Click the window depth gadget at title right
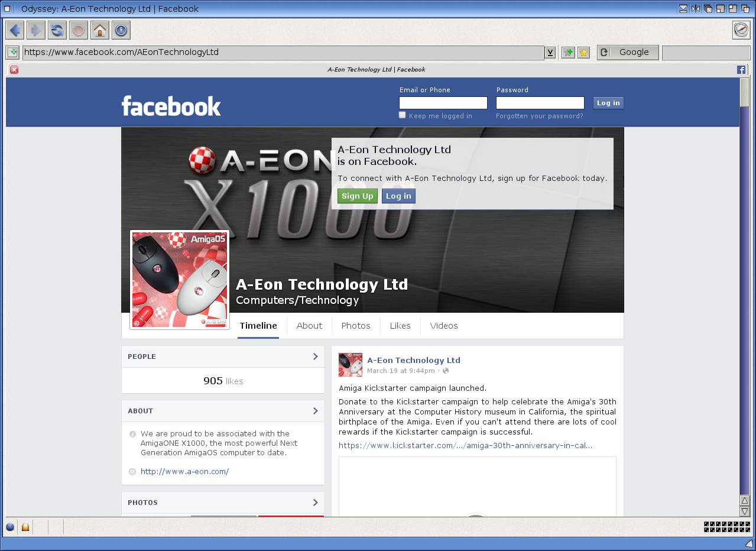This screenshot has width=756, height=551. click(x=745, y=8)
